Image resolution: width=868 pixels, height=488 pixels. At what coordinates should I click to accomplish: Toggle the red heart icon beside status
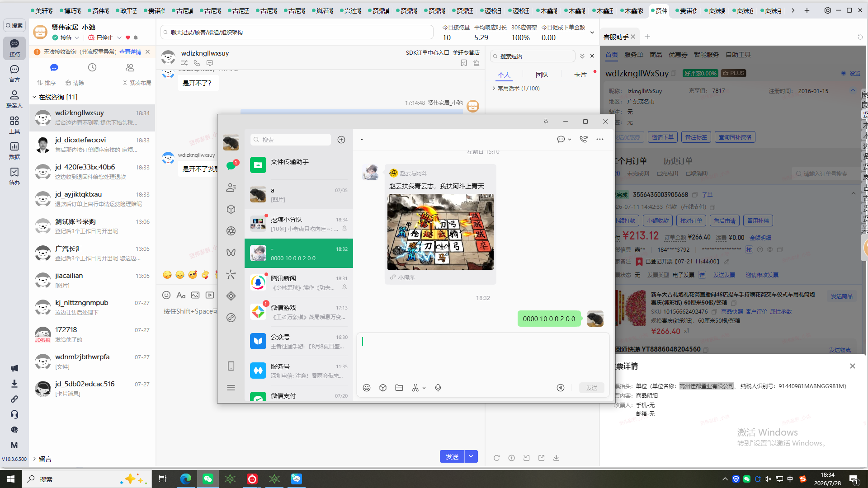click(128, 38)
